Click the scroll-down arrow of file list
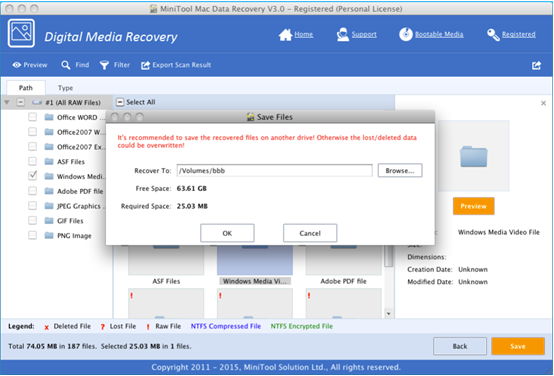The image size is (554, 376). [x=389, y=313]
